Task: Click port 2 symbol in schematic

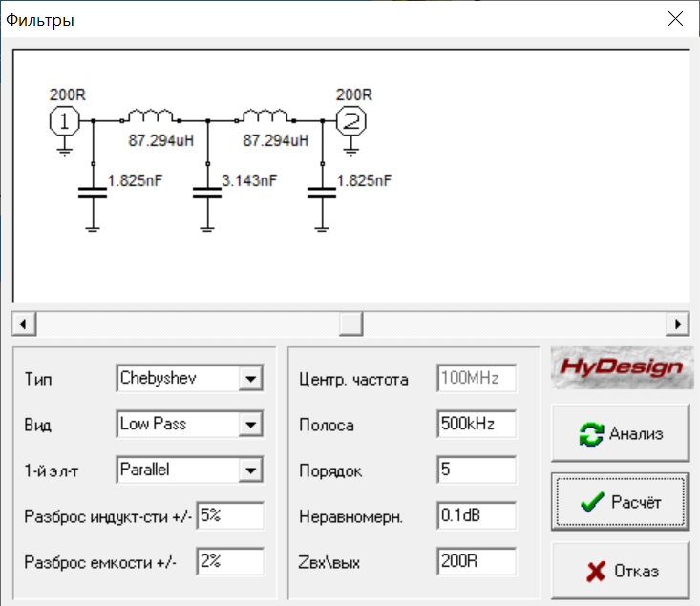Action: pyautogui.click(x=350, y=121)
